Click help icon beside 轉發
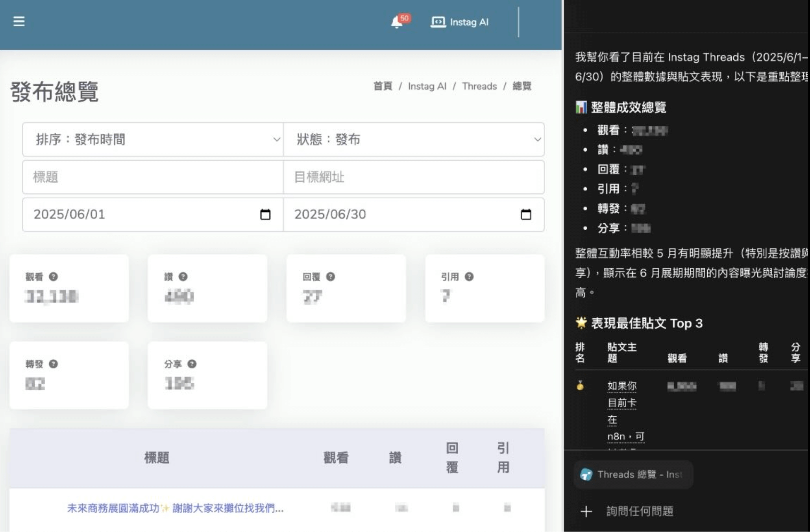Viewport: 810px width, 532px height. [54, 364]
